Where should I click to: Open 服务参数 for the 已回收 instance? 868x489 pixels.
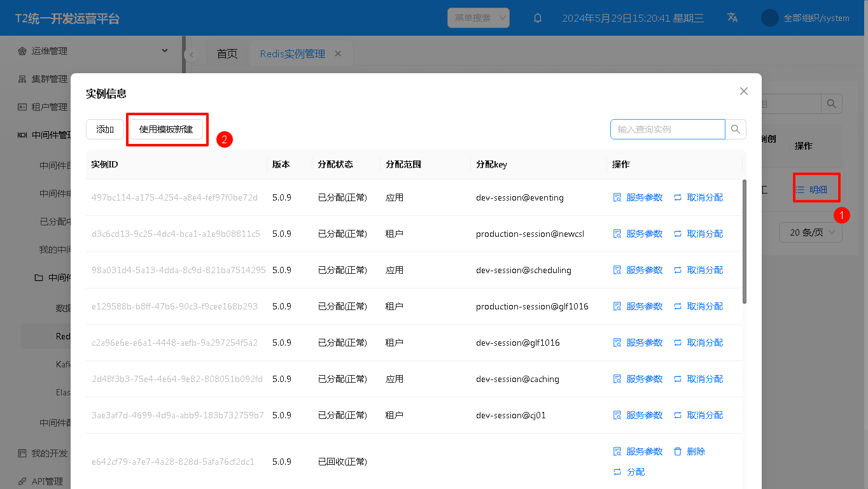pos(638,451)
